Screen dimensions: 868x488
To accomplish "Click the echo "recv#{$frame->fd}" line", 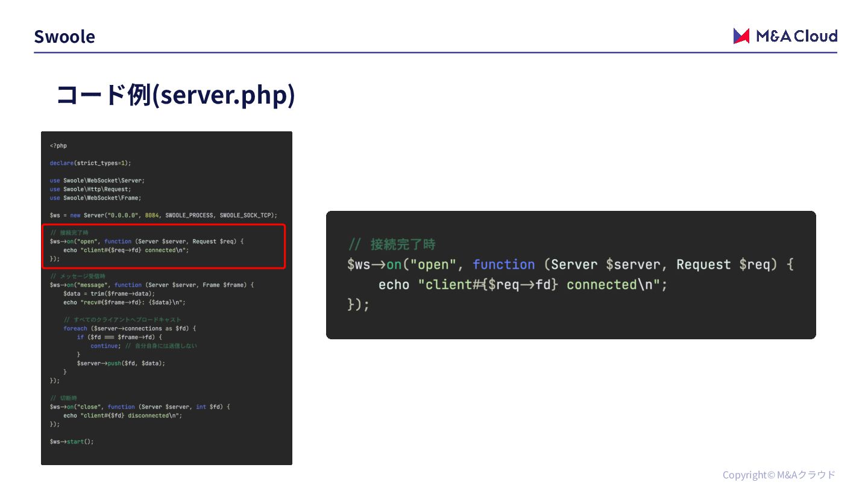I will point(125,302).
